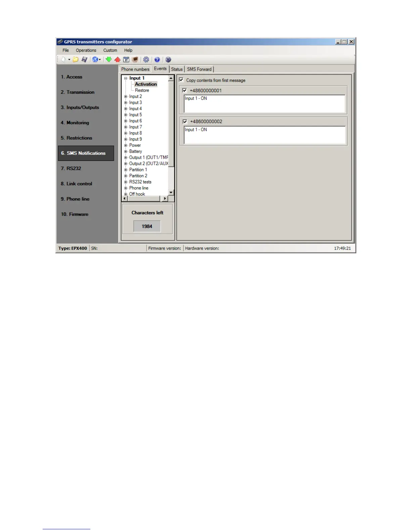Viewport: 411px width, 532px height.
Task: Expand the Input 4 tree node
Action: 126,109
